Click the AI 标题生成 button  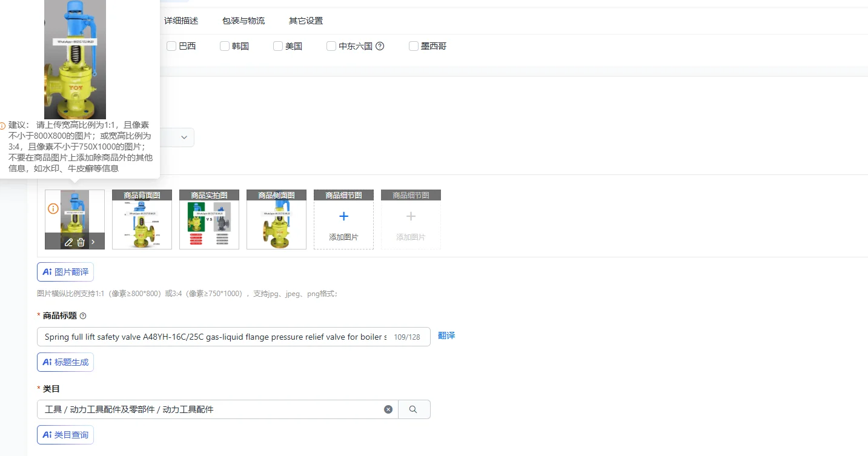click(65, 362)
